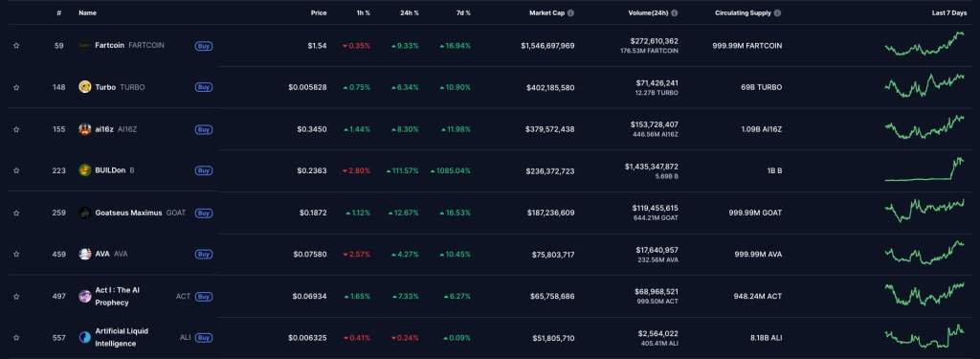Toggle watchlist star for Artificial Liquid Intelligence
The image size is (980, 359).
tap(16, 338)
